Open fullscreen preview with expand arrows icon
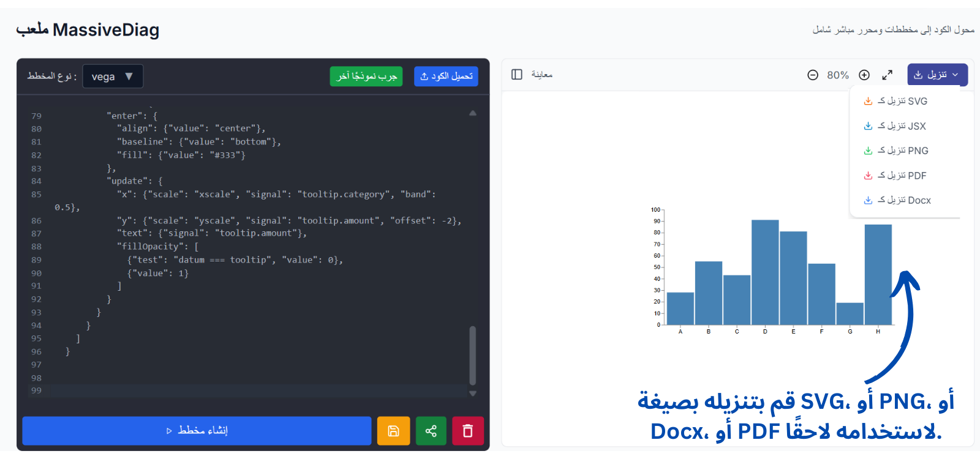The width and height of the screenshot is (980, 459). tap(887, 75)
